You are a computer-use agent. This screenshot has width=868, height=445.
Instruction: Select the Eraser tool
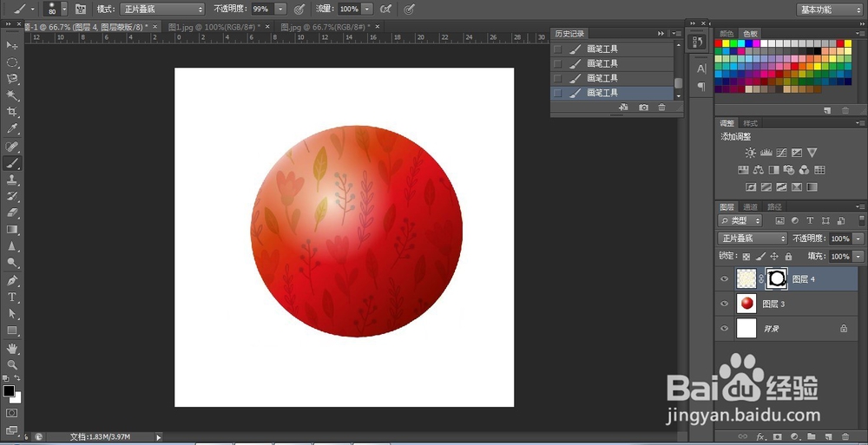[x=12, y=213]
